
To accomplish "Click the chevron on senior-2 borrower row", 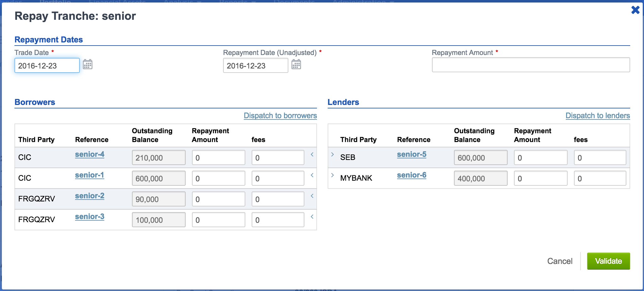I will coord(312,196).
